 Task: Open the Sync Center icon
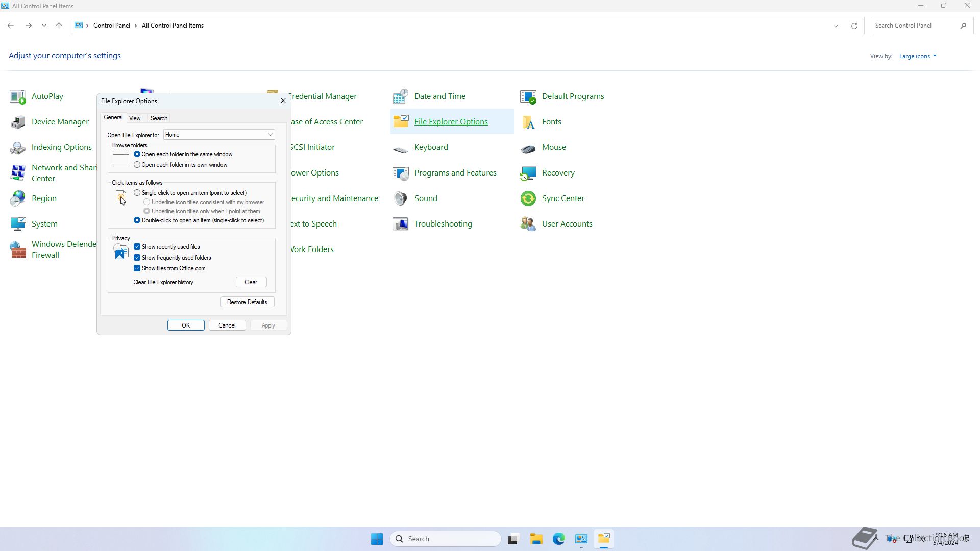click(528, 198)
